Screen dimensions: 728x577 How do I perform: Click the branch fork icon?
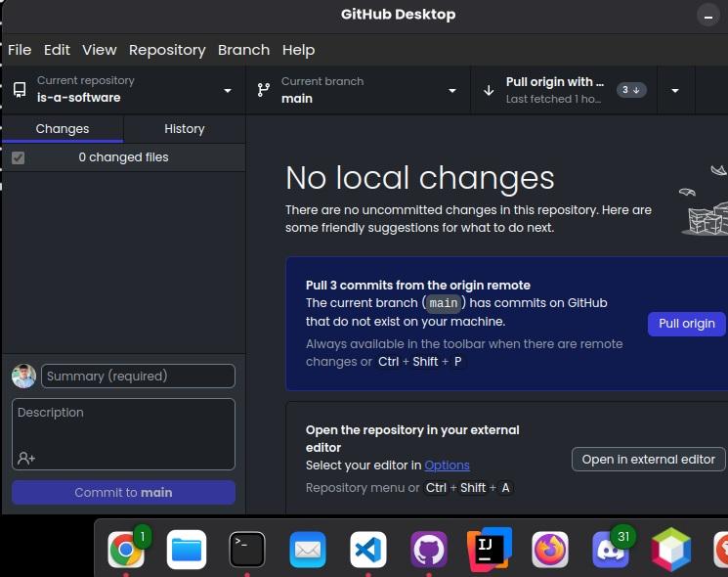(264, 90)
